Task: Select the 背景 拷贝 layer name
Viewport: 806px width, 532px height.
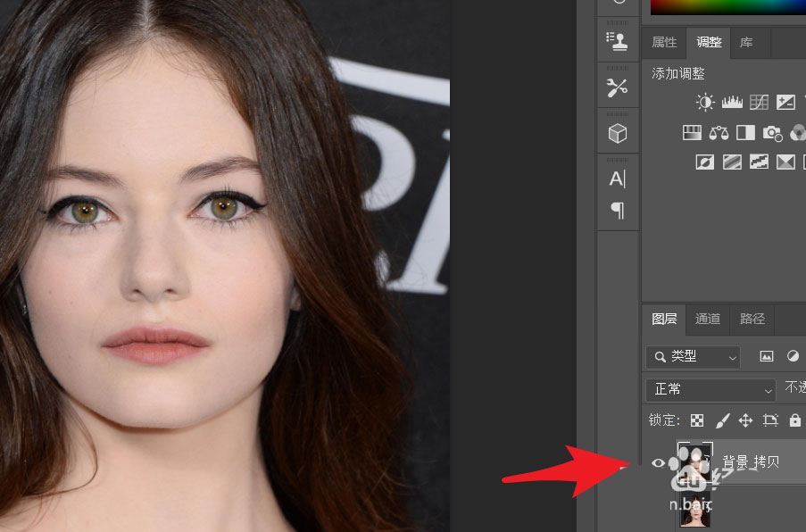Action: click(x=751, y=462)
